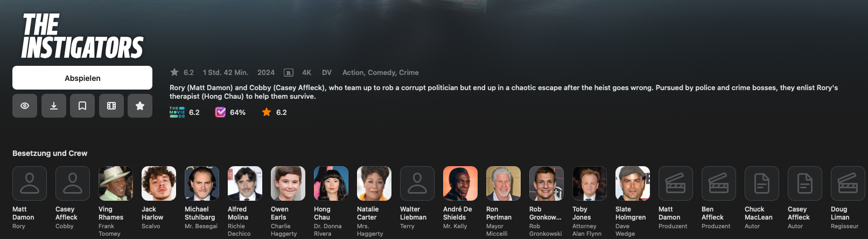
Task: Open the Besetzung und Crew section heading
Action: point(50,153)
